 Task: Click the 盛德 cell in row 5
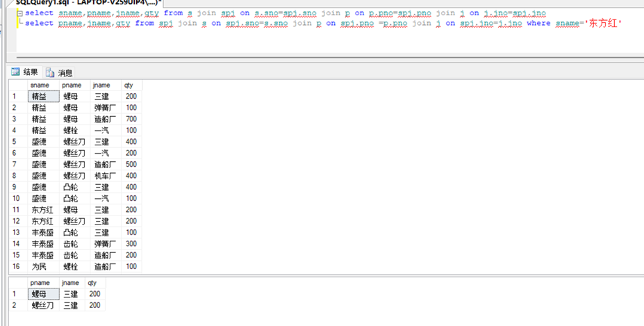(44, 142)
